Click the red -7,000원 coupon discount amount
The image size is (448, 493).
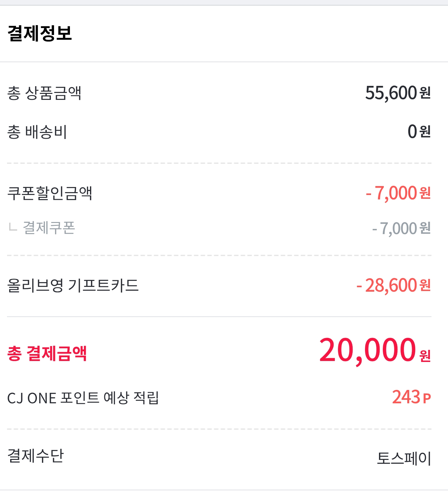[398, 193]
